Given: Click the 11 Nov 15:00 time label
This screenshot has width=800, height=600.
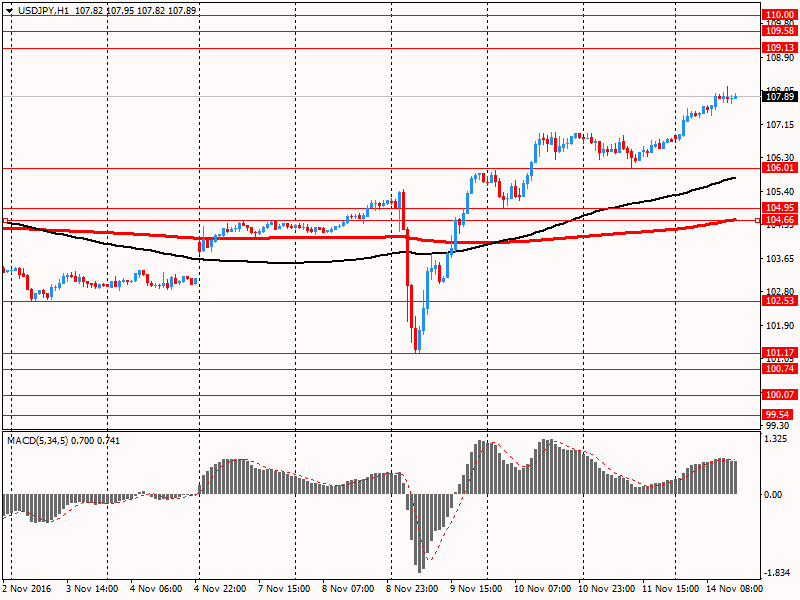Looking at the screenshot, I should coord(670,589).
